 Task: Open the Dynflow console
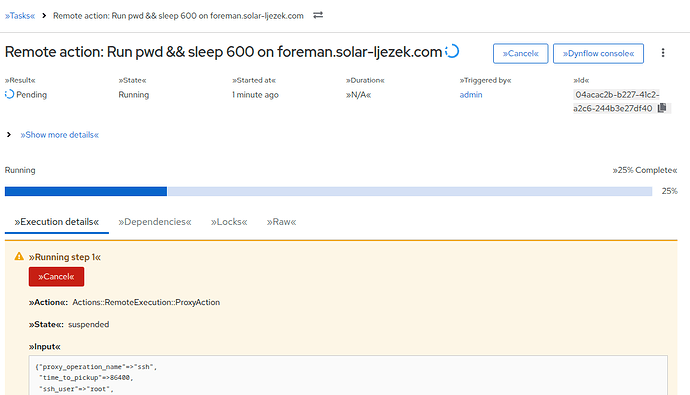click(x=598, y=53)
